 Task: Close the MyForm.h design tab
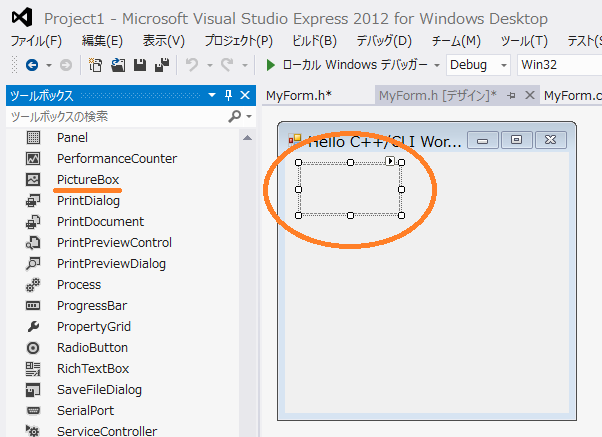click(x=530, y=95)
